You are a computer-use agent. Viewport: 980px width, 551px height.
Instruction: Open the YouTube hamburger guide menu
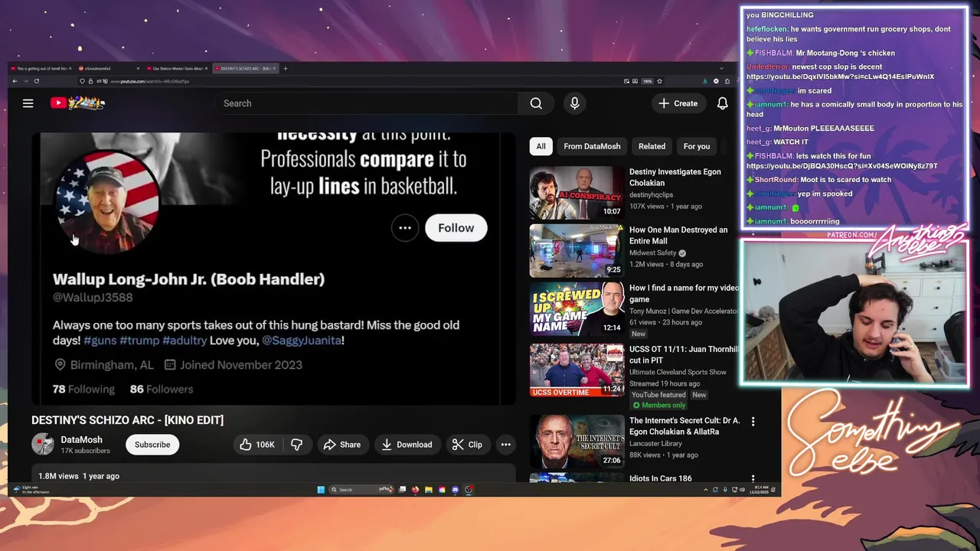28,103
